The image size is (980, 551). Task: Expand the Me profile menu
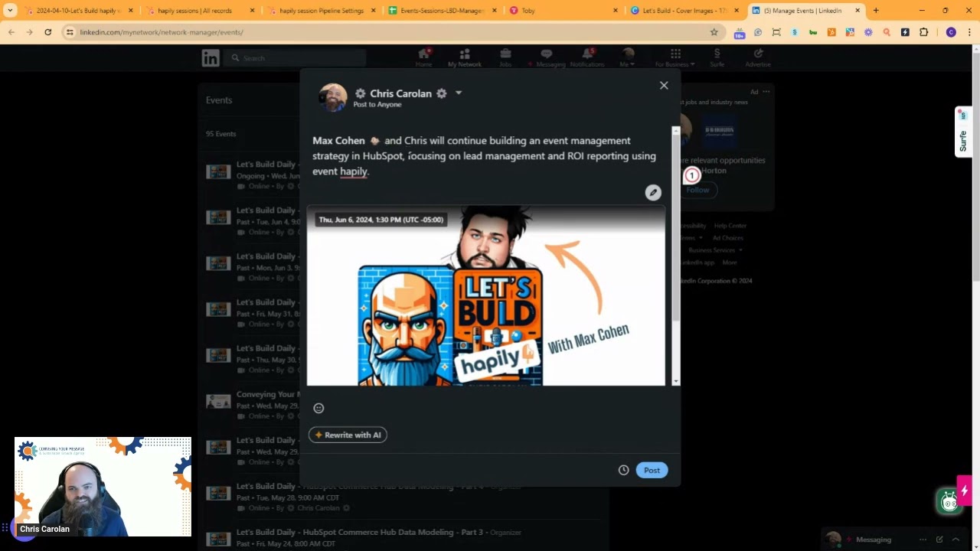click(x=628, y=57)
